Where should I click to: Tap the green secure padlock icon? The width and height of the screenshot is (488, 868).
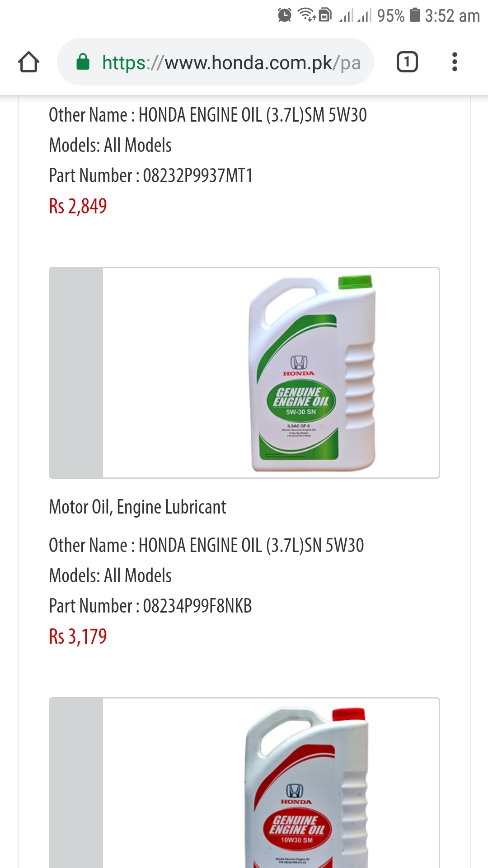click(83, 62)
